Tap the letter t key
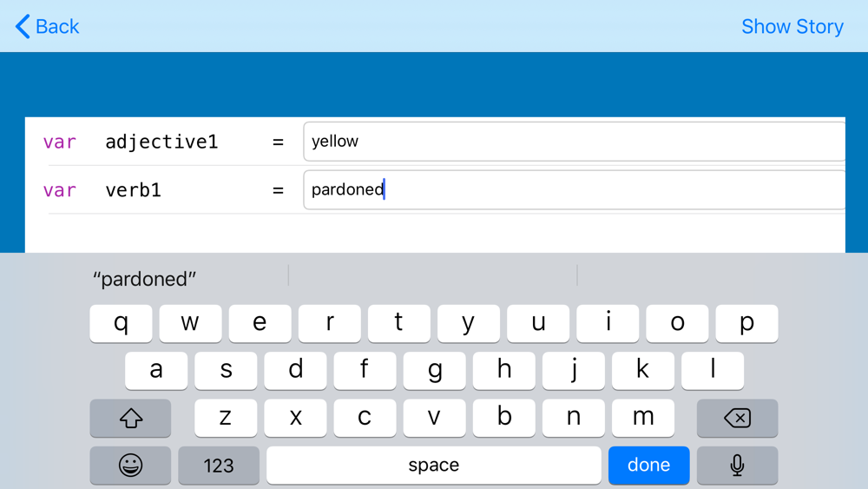This screenshot has height=489, width=868. click(x=398, y=323)
